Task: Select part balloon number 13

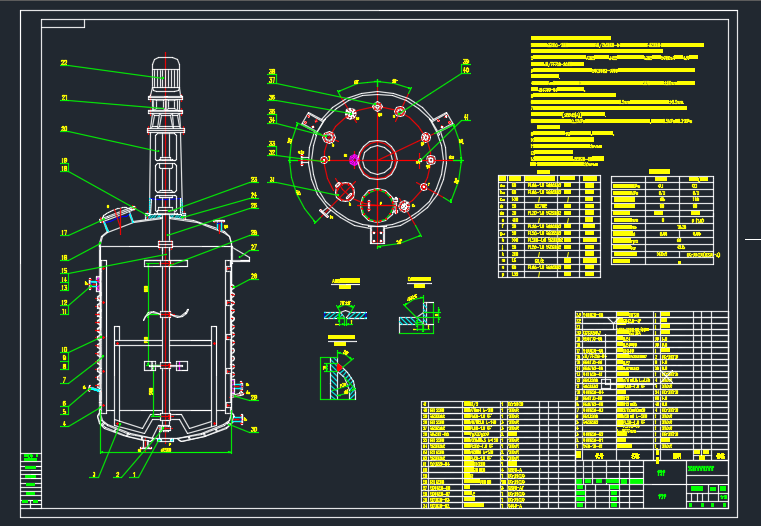Action: coord(64,288)
